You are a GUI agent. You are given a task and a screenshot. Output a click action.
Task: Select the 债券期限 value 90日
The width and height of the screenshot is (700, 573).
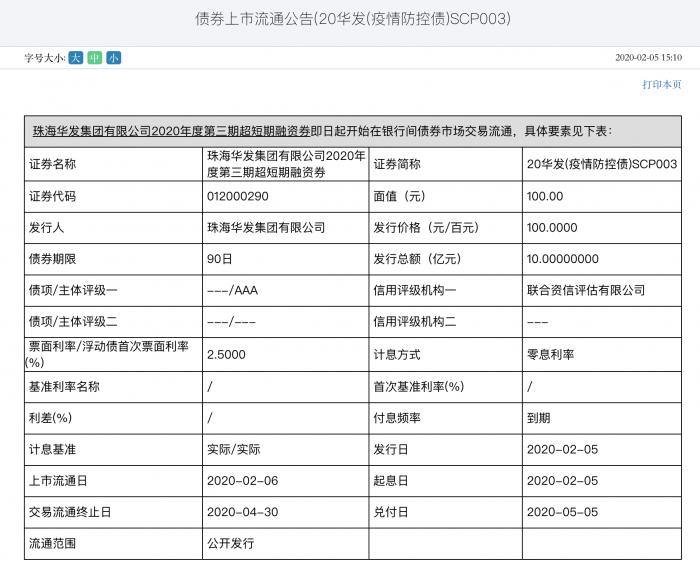(220, 259)
